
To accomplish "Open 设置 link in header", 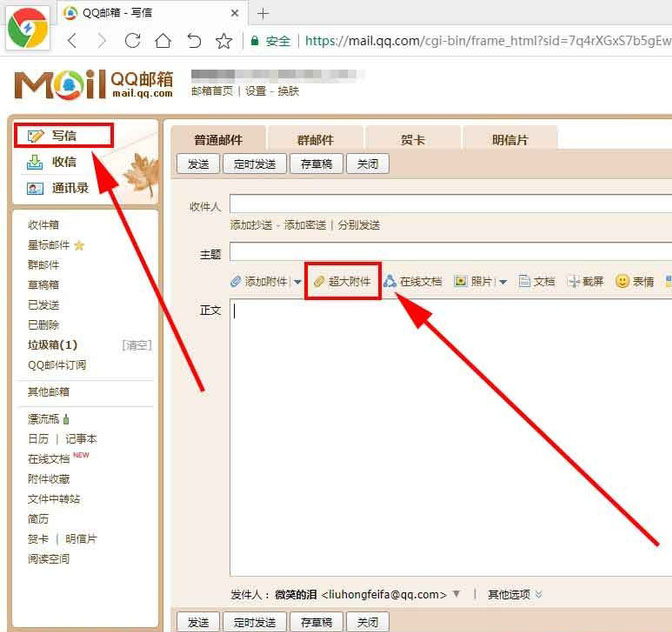I will tap(255, 91).
